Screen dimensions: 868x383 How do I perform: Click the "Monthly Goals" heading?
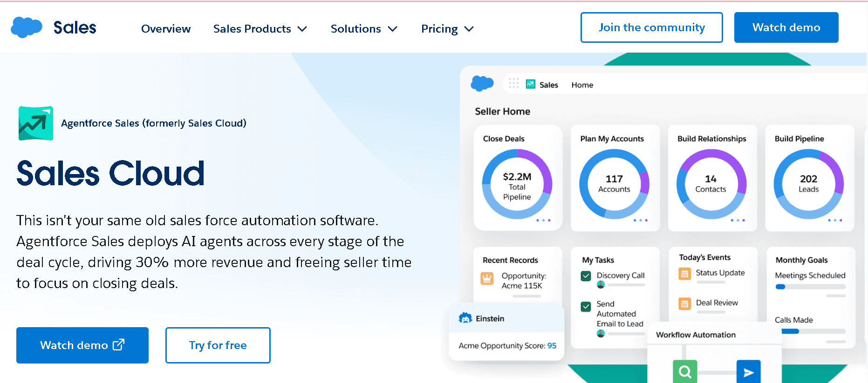pos(802,260)
